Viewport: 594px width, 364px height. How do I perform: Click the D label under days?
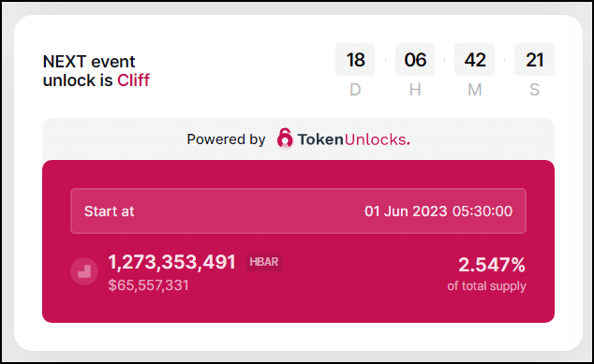tap(355, 90)
